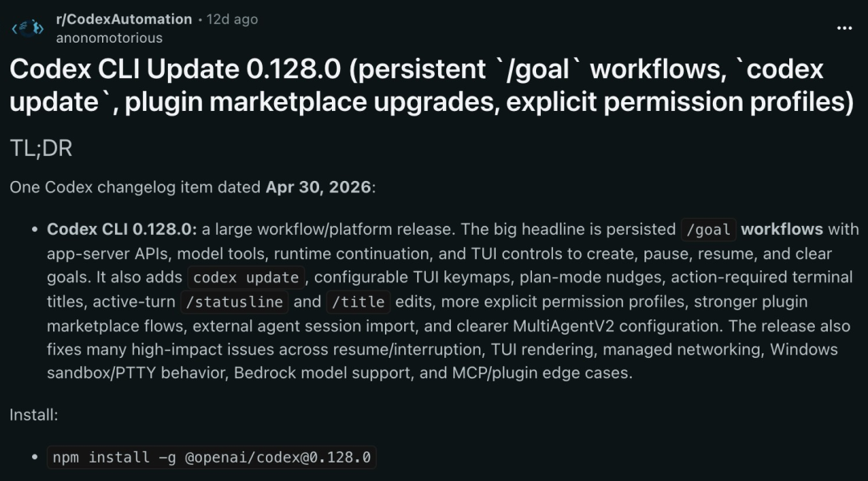
Task: Visit the anonomotorious user profile
Action: pyautogui.click(x=109, y=38)
